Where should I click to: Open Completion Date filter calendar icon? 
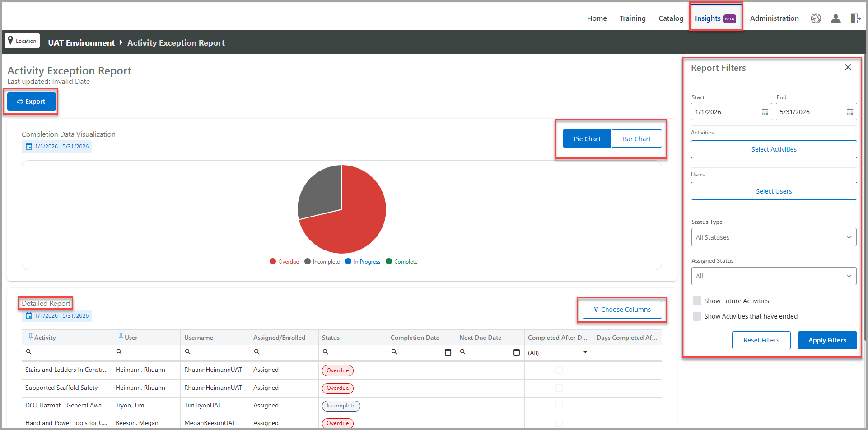(448, 352)
